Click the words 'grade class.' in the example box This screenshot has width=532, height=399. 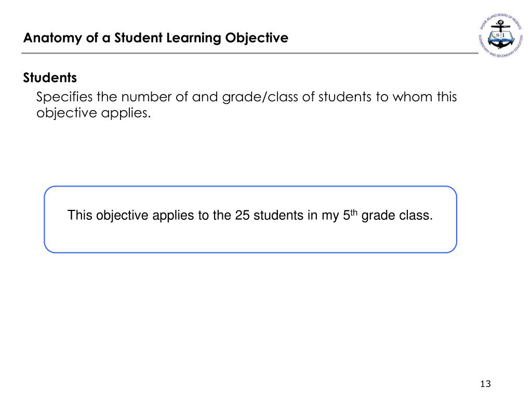397,216
